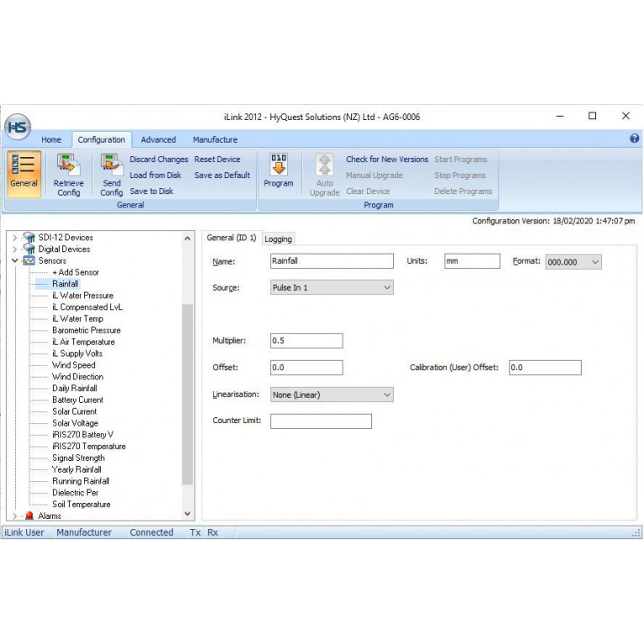
Task: Open the blue help question icon
Action: 634,139
